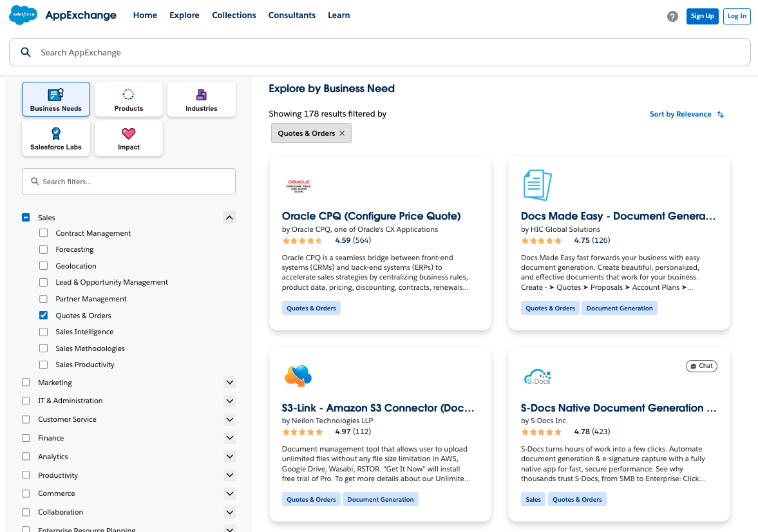Check the Forecasting filter
Image resolution: width=758 pixels, height=532 pixels.
[44, 249]
